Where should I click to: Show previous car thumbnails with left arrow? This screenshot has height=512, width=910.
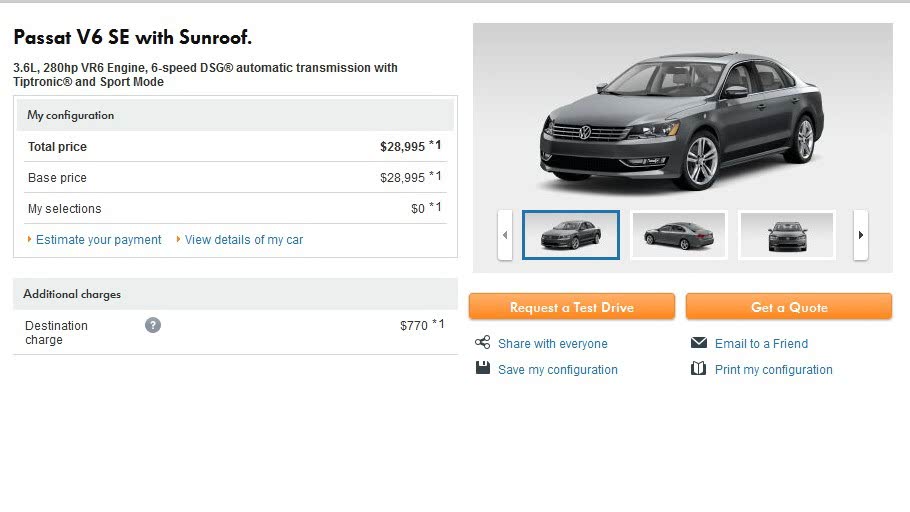point(505,235)
